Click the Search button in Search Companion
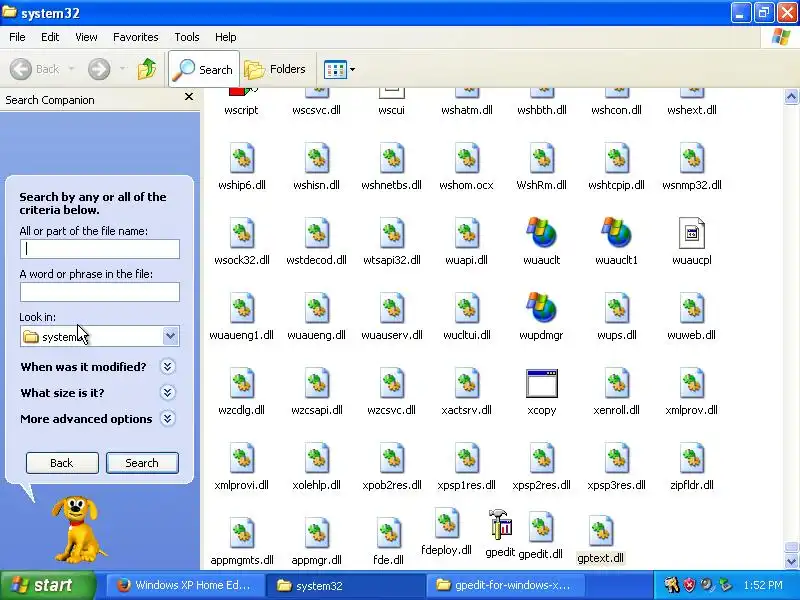Viewport: 800px width, 600px height. [x=142, y=463]
